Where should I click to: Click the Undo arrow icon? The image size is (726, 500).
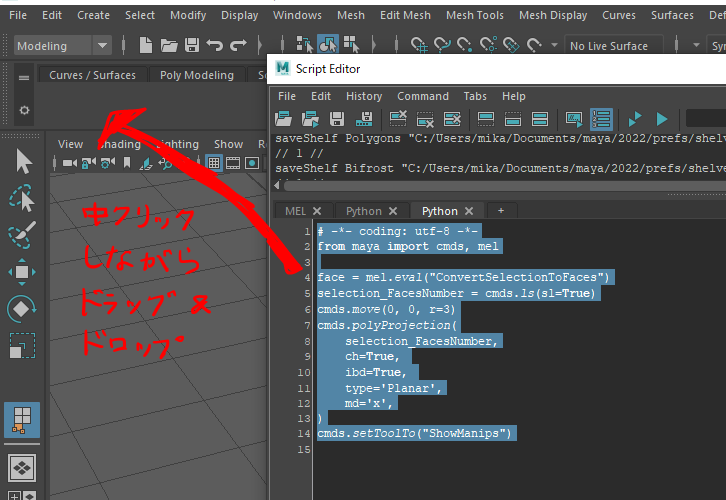pyautogui.click(x=214, y=45)
